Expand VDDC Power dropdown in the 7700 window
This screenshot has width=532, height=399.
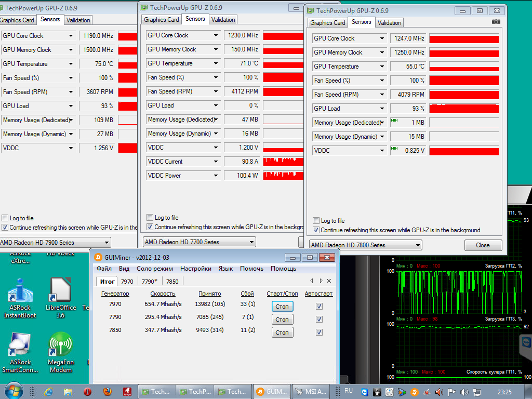tap(216, 176)
